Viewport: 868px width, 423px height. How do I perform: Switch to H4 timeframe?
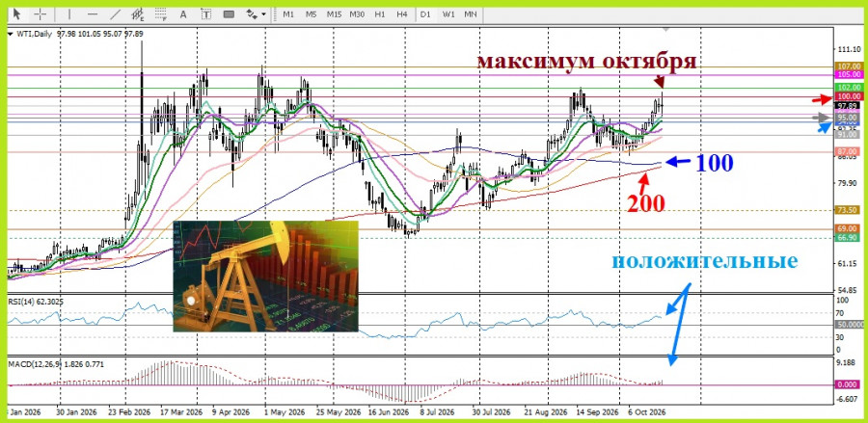[402, 14]
